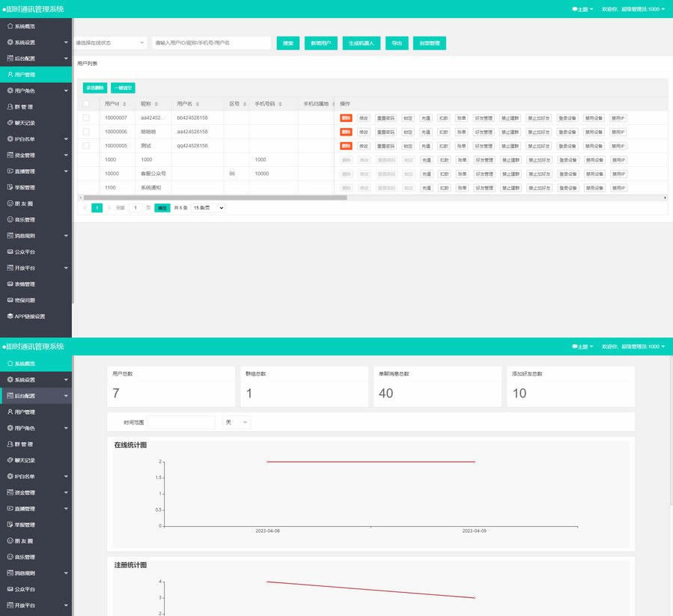Open the 天 time unit dropdown on dashboard
Image resolution: width=673 pixels, height=616 pixels.
(236, 422)
